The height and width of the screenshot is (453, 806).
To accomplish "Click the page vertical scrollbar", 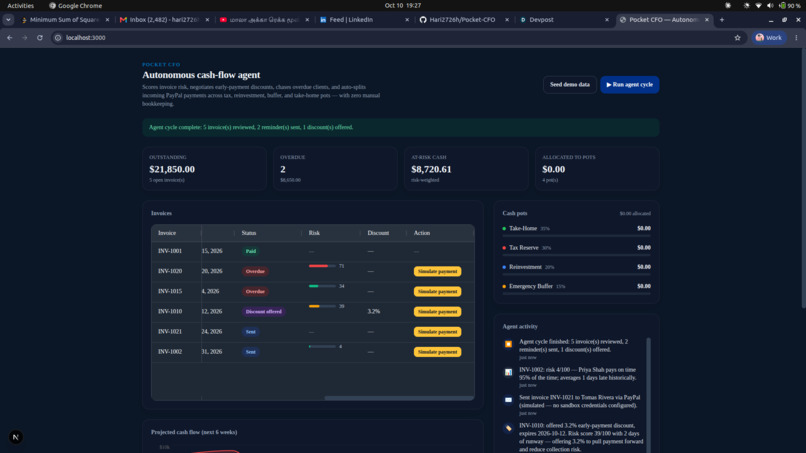I will [x=803, y=177].
